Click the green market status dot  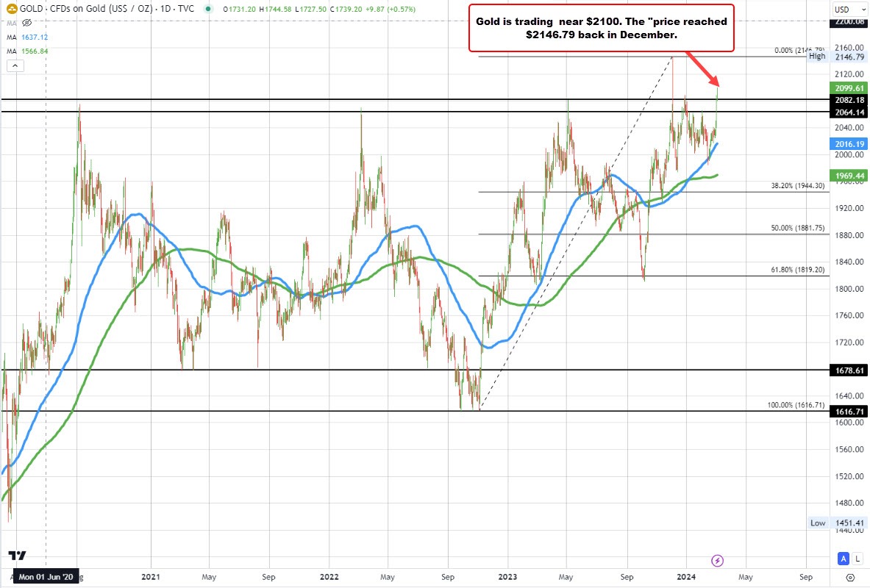coord(210,10)
